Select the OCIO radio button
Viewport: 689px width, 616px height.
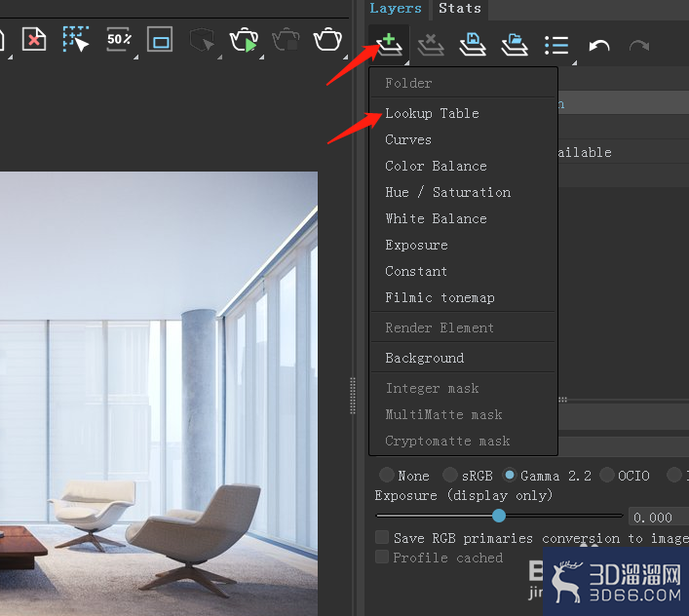(607, 475)
